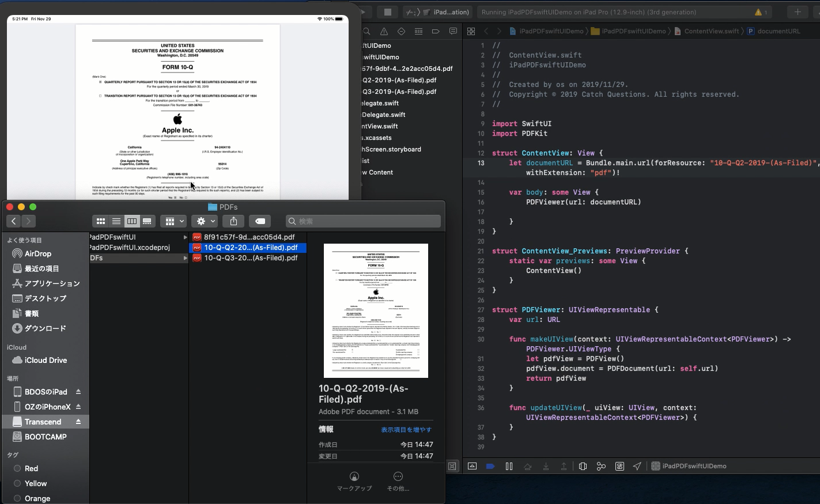Open the Finder action gear menu
The height and width of the screenshot is (504, 820).
click(205, 221)
